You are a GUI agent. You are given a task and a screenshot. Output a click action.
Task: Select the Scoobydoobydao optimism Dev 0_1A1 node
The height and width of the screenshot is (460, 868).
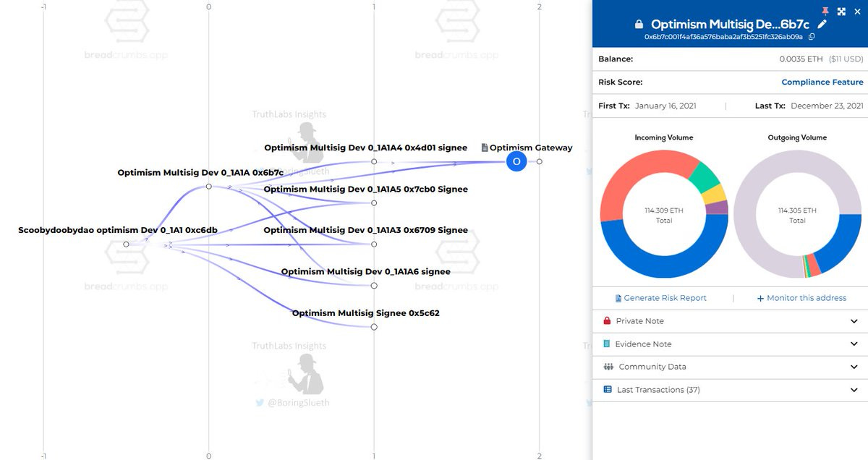(x=126, y=244)
